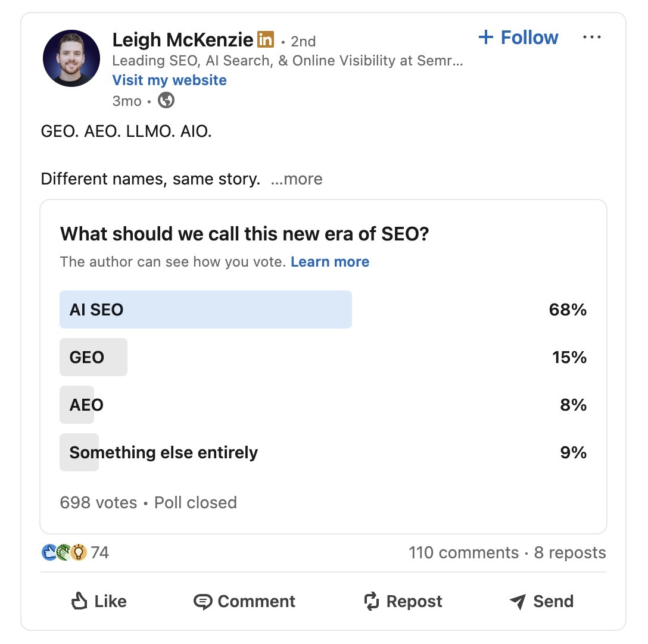Click Leigh McKenzie's profile photo
Screen dimensions: 648x644
coord(71,58)
